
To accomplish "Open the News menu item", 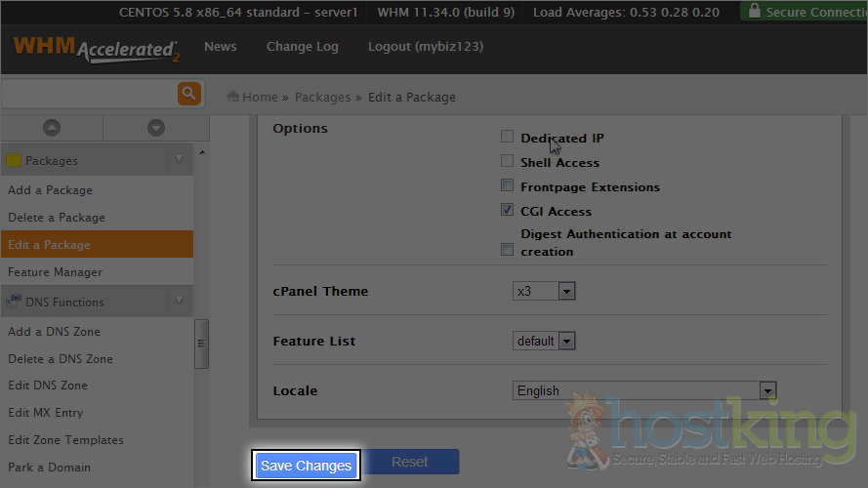I will tap(220, 47).
